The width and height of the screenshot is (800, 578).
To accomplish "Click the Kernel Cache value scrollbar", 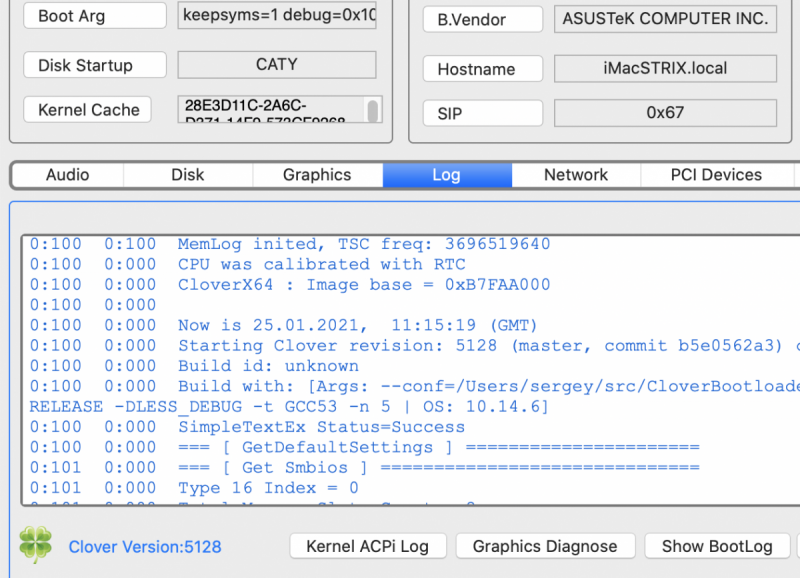I will pos(374,110).
